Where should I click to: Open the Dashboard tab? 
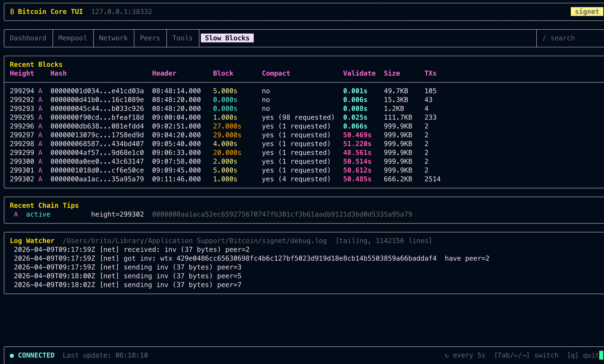[28, 38]
